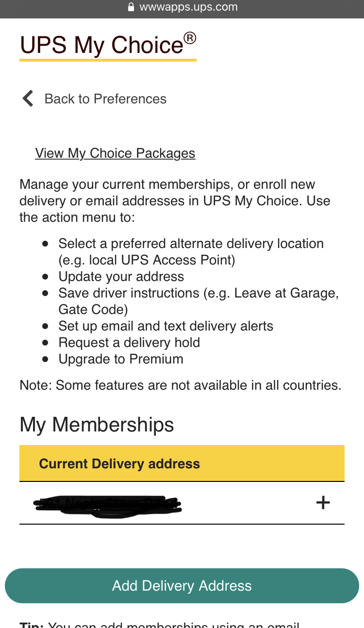Image resolution: width=364 pixels, height=628 pixels.
Task: Click the Current Delivery address yellow header
Action: pyautogui.click(x=182, y=463)
